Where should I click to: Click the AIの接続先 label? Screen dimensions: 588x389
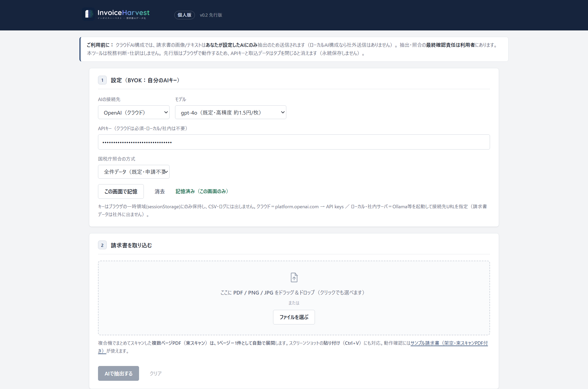pyautogui.click(x=109, y=99)
